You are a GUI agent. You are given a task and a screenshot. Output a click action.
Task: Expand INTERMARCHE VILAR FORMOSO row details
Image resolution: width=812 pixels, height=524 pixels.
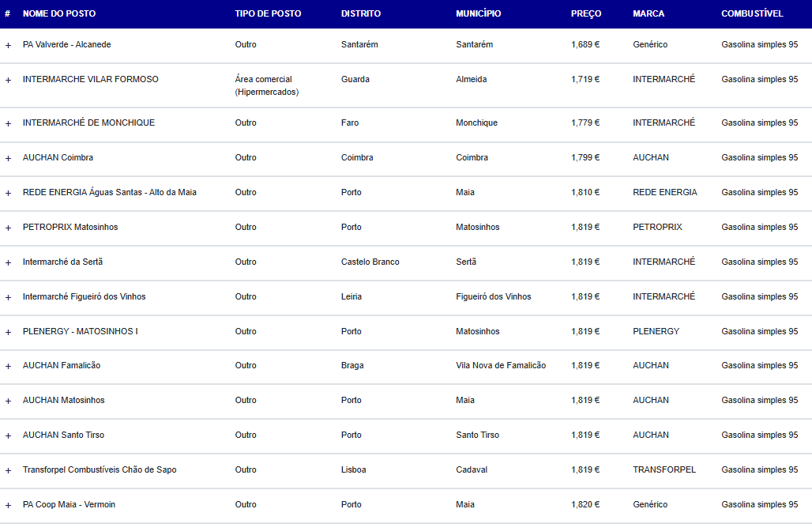click(8, 81)
